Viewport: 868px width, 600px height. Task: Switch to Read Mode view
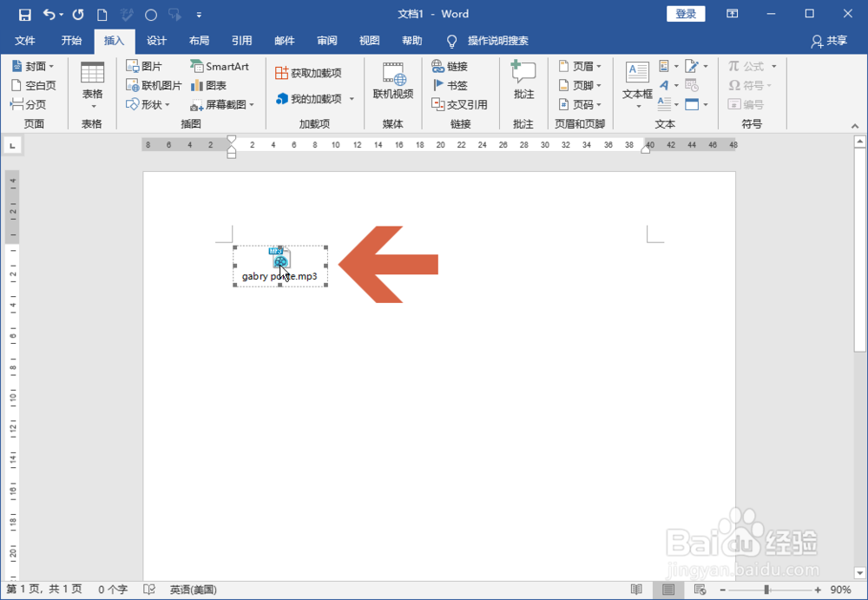pos(636,590)
